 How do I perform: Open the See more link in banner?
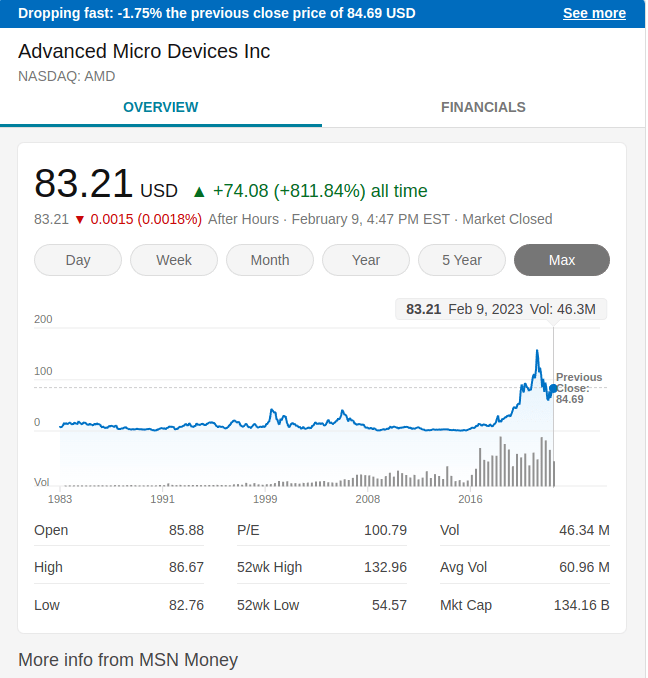tap(594, 13)
